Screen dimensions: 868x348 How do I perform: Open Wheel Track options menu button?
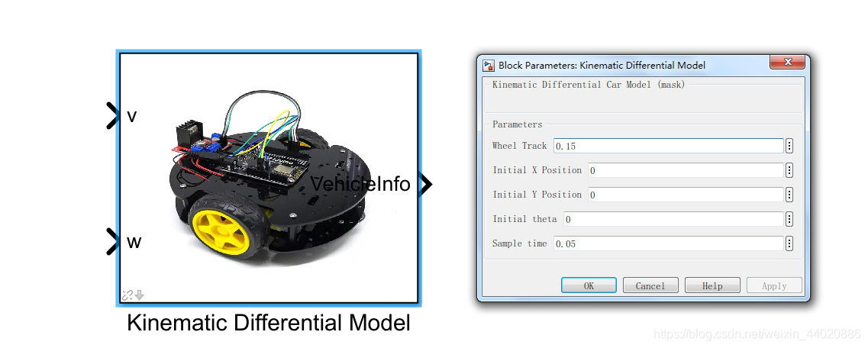(x=789, y=146)
